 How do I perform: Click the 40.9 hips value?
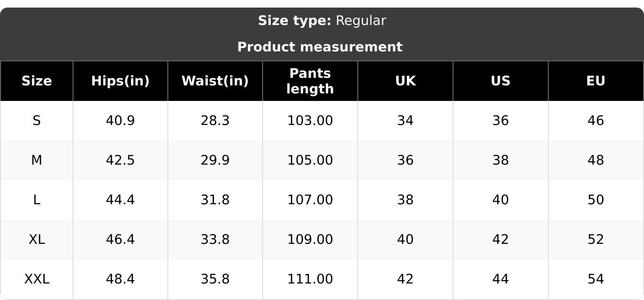[120, 121]
